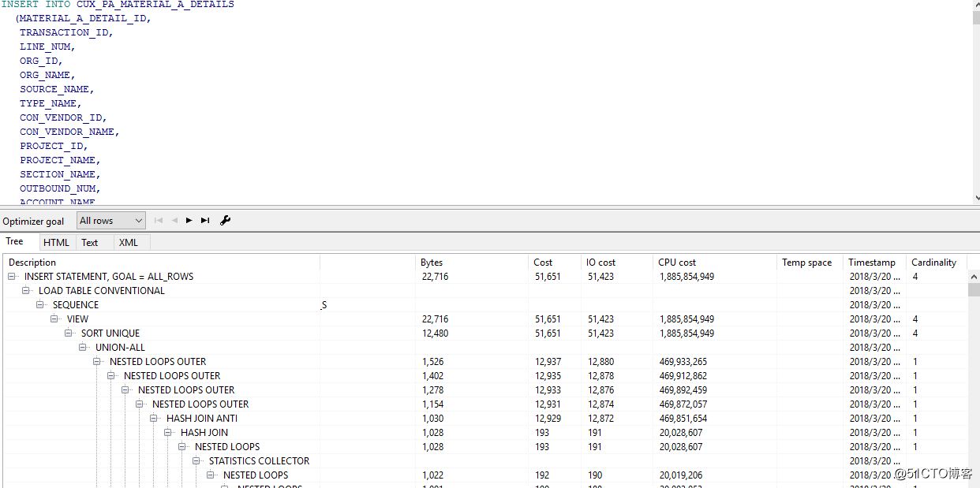Click Bytes value 1,278
This screenshot has width=980, height=488.
click(x=432, y=390)
